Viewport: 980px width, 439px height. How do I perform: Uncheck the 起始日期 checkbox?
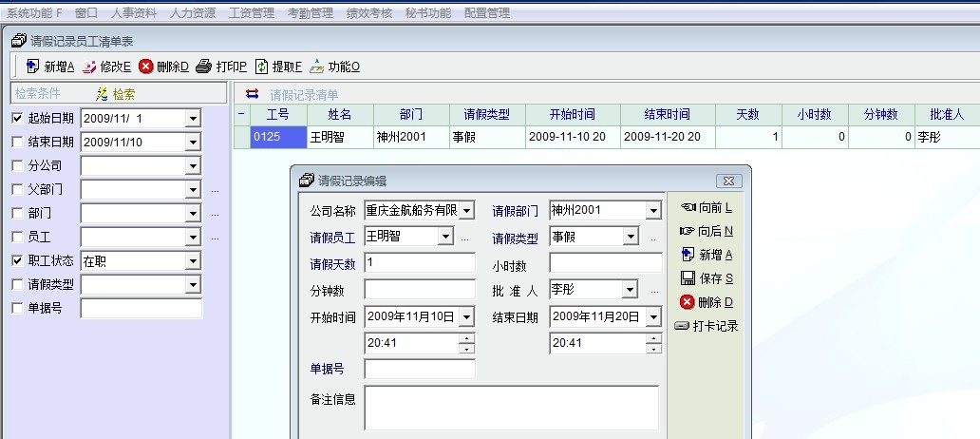point(17,118)
